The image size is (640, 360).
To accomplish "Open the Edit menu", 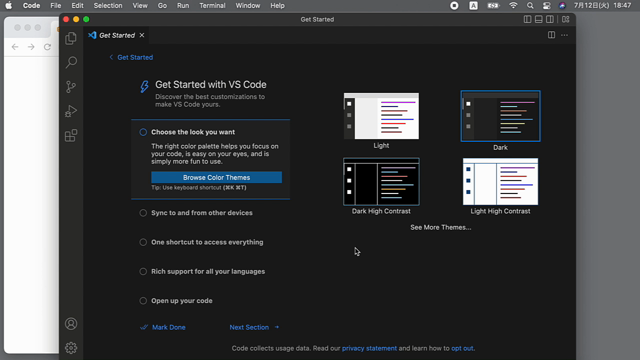I will click(77, 6).
